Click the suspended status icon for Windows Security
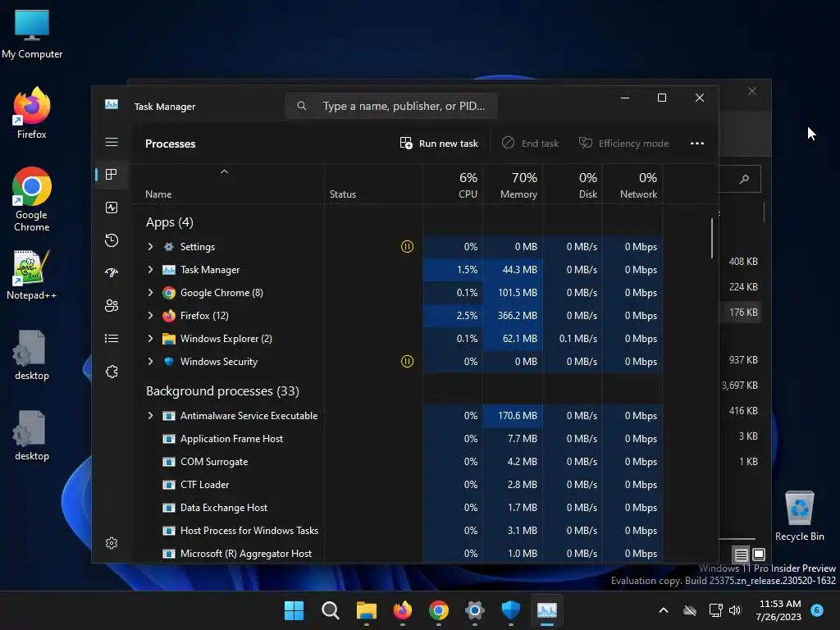This screenshot has height=630, width=840. point(407,362)
